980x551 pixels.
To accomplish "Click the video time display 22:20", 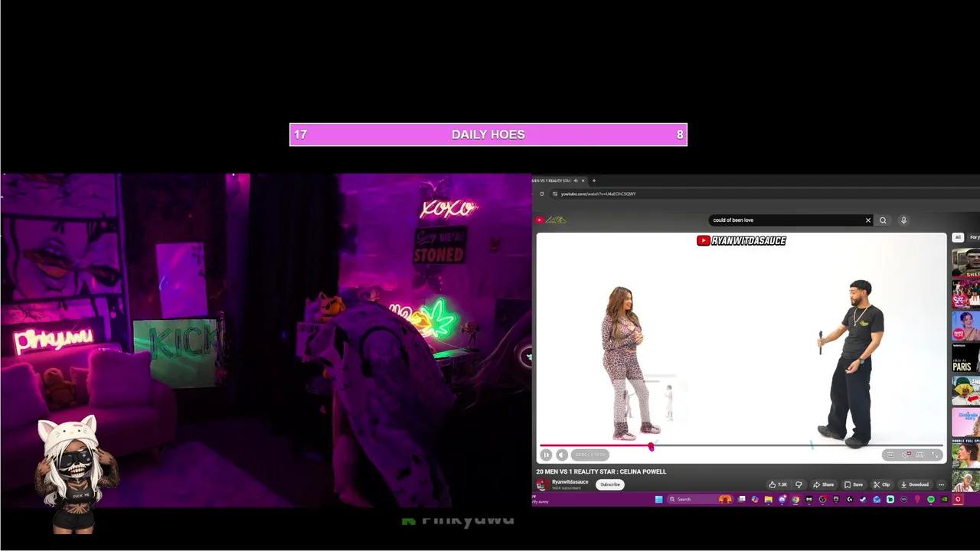I will coord(590,455).
